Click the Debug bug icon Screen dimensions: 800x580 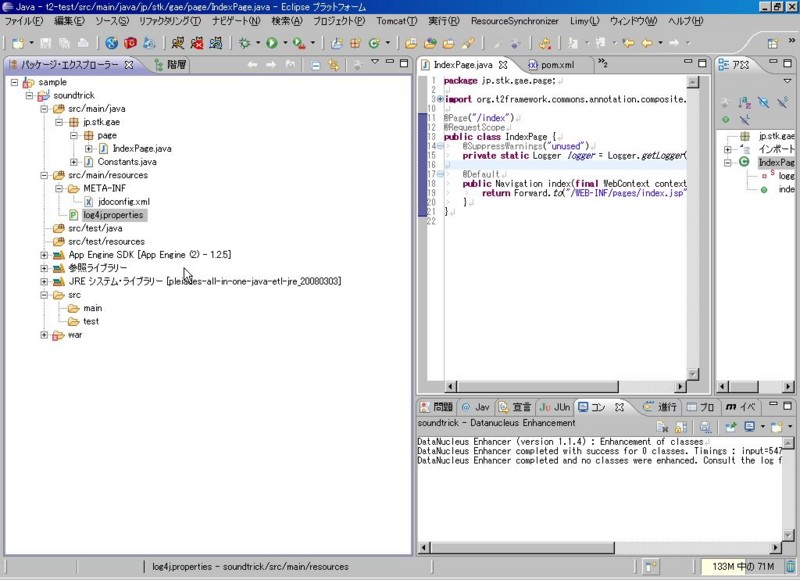tap(245, 43)
